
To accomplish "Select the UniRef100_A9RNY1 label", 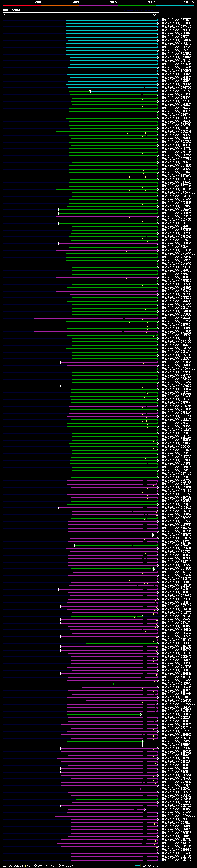I will [177, 81].
